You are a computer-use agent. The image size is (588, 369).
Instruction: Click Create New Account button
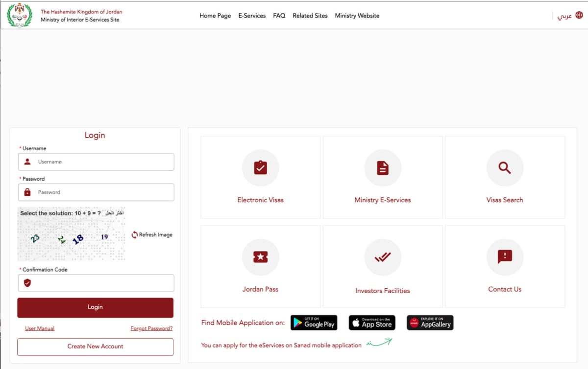coord(95,346)
